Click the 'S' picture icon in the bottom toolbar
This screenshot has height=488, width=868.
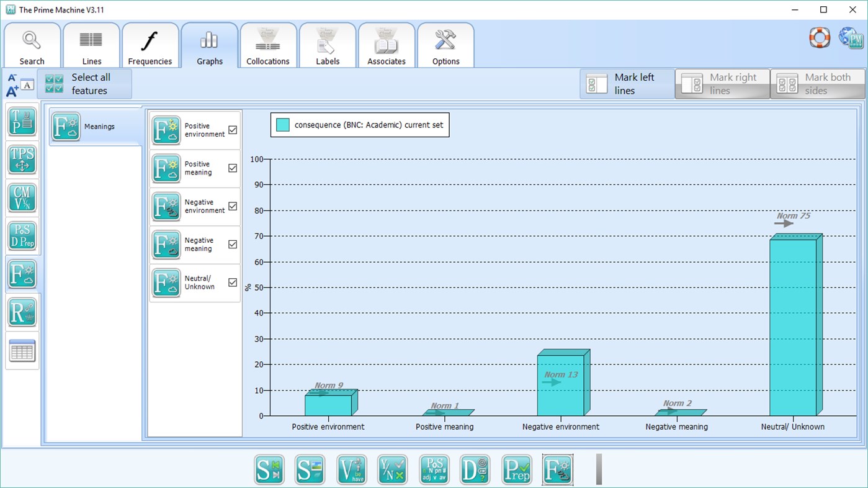310,469
